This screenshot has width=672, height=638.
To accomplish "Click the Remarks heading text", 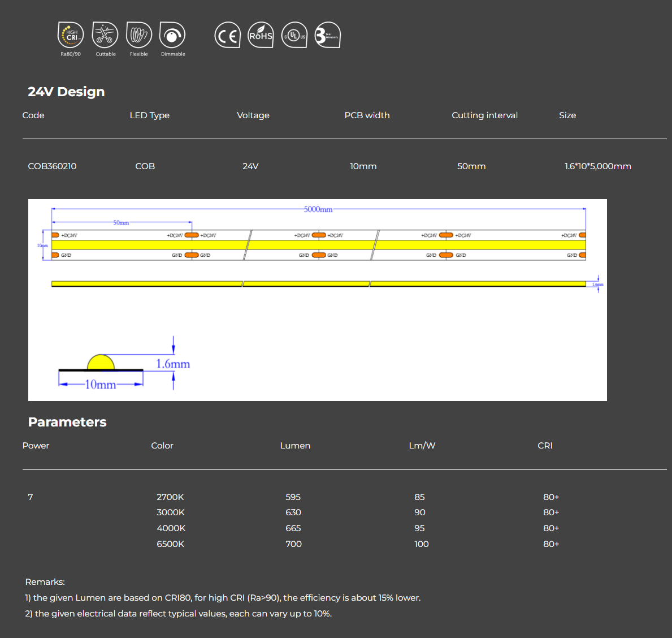I will (x=45, y=581).
